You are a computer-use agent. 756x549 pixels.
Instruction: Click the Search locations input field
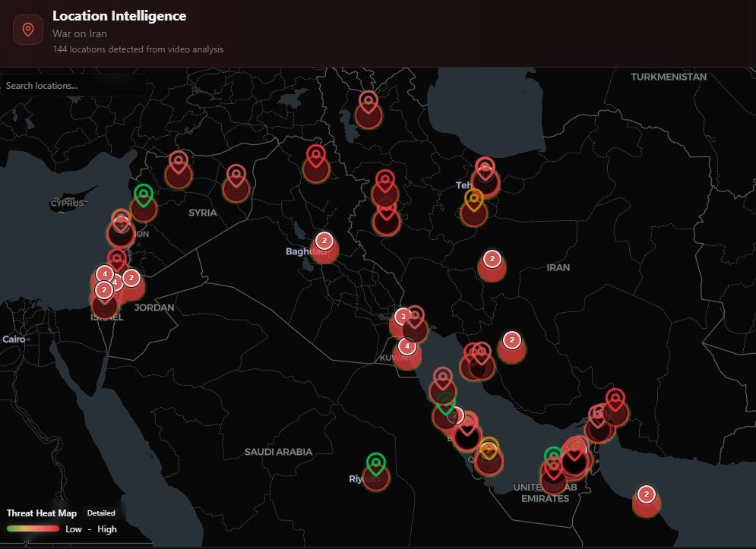[72, 85]
